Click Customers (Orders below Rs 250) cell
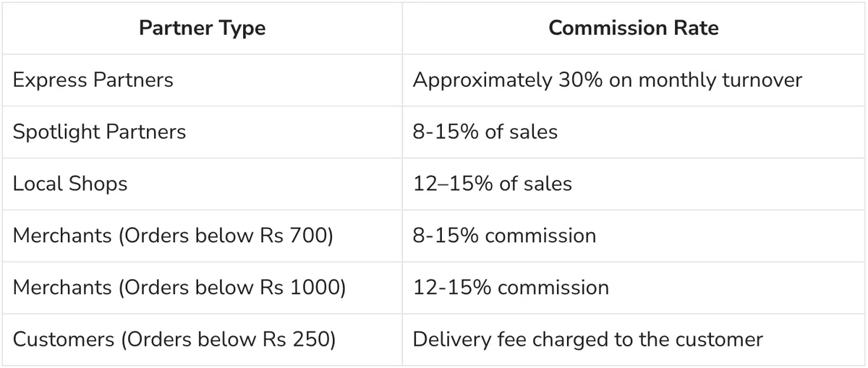 pos(202,339)
